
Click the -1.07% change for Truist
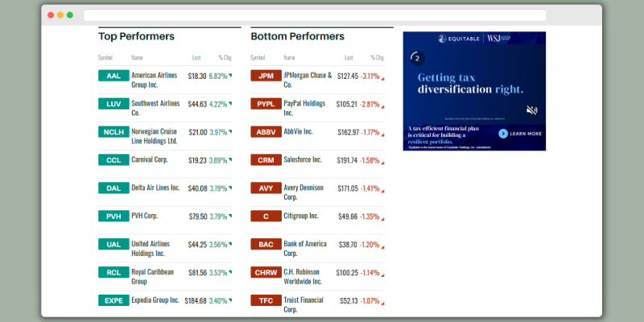pyautogui.click(x=370, y=301)
